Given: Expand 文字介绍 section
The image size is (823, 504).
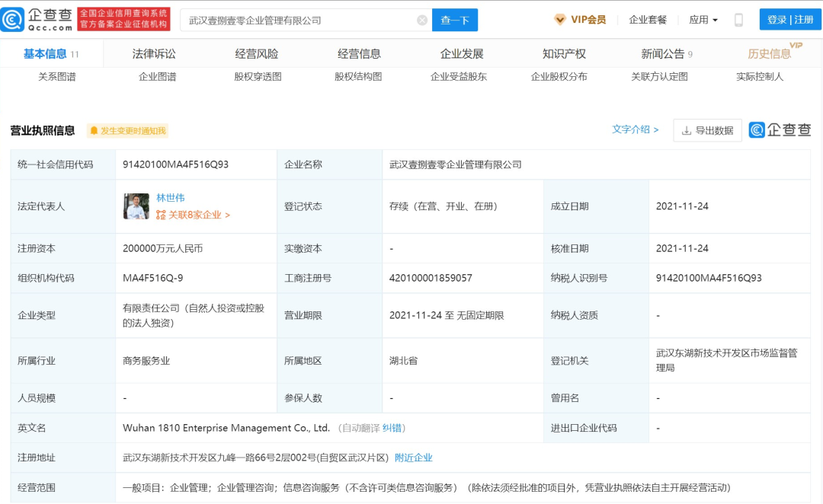Looking at the screenshot, I should pyautogui.click(x=635, y=129).
